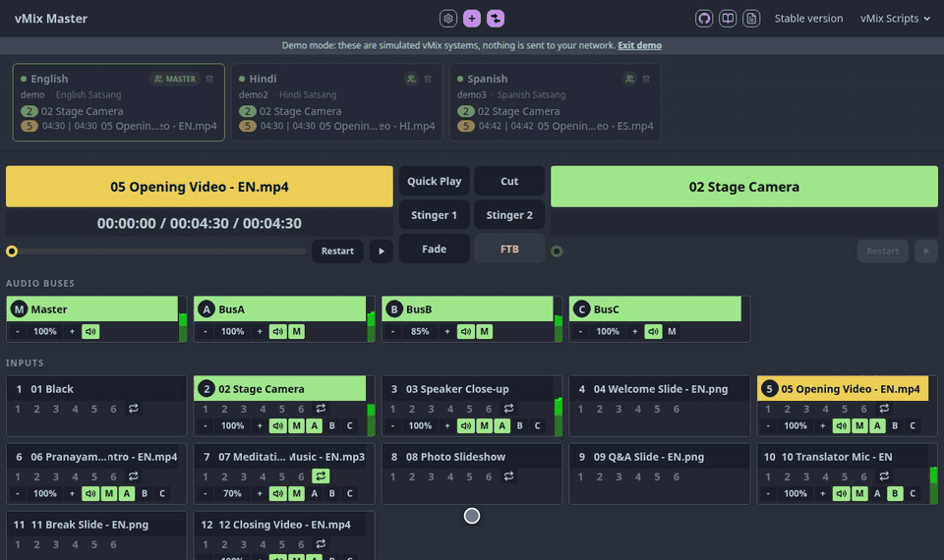Select the English system card

tap(119, 102)
